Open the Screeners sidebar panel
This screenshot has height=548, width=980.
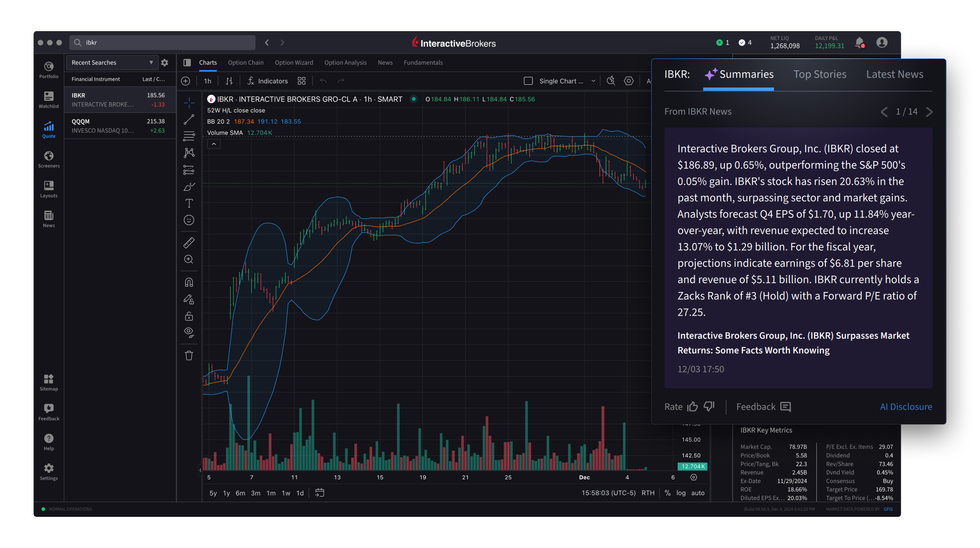(49, 159)
